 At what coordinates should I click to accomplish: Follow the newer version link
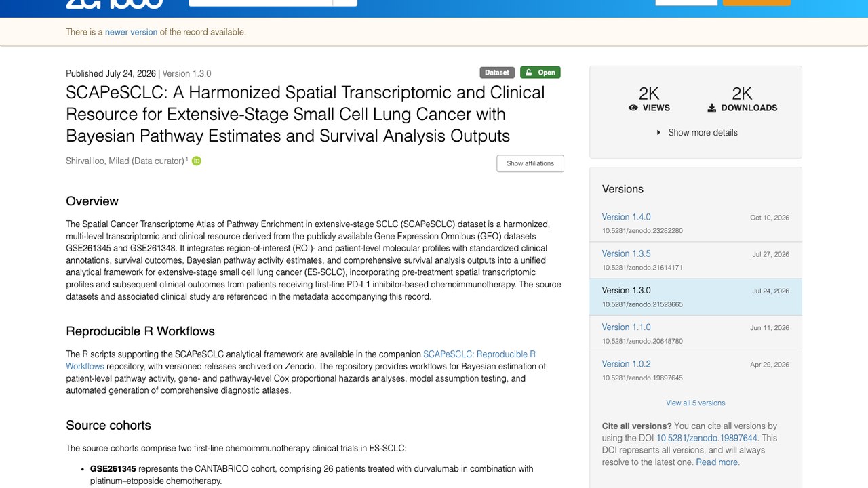(x=131, y=32)
